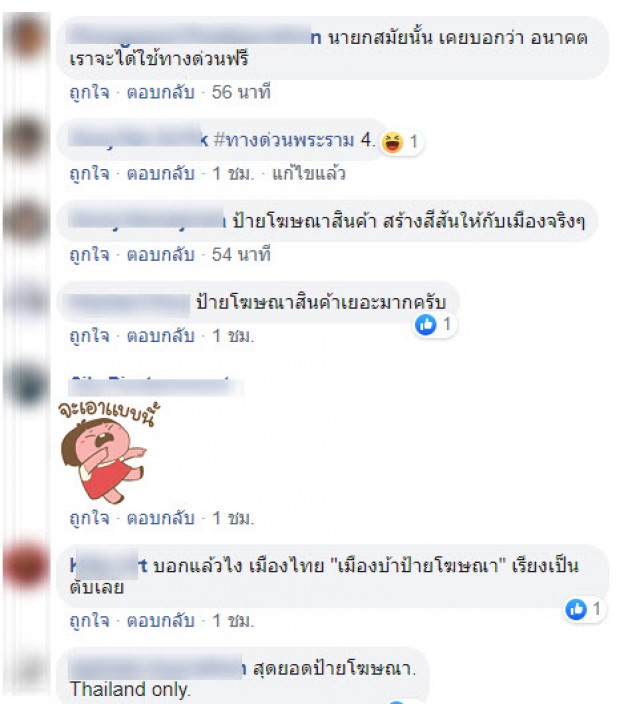This screenshot has height=704, width=640.
Task: Open the red avatar beside เมืองบ้าป้ายโฆษณา comment
Action: [27, 566]
